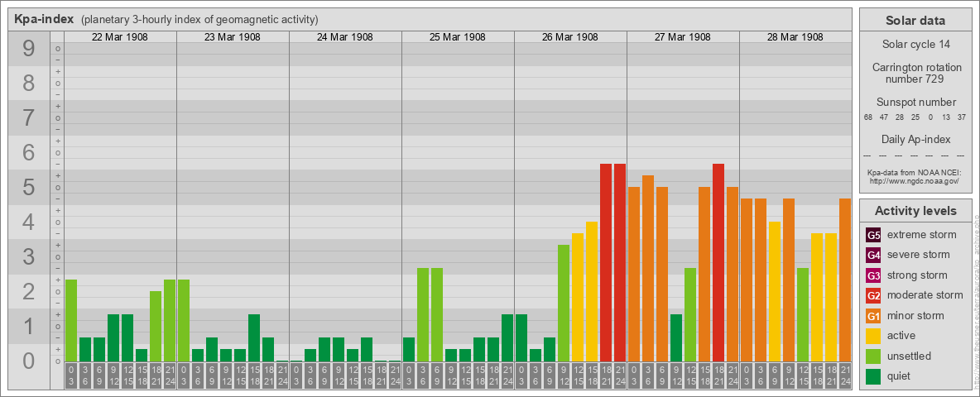980x397 pixels.
Task: Click the G1 minor storm legend icon
Action: coord(873,315)
